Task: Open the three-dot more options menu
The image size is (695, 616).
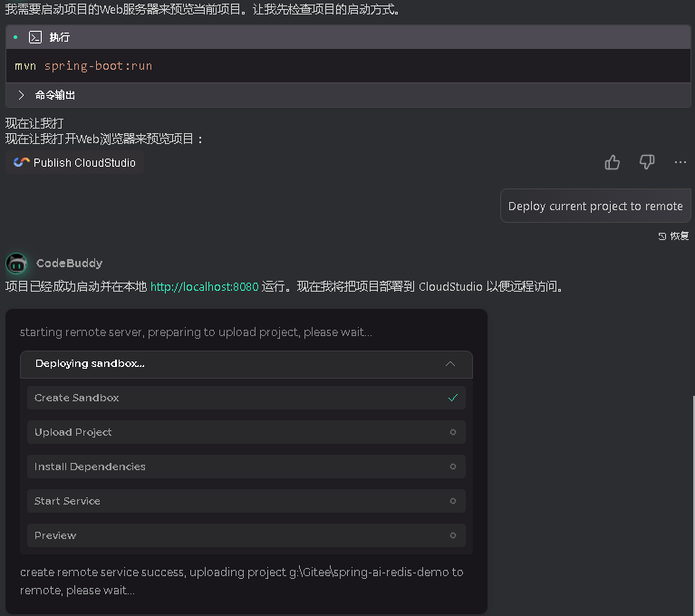Action: [x=681, y=162]
